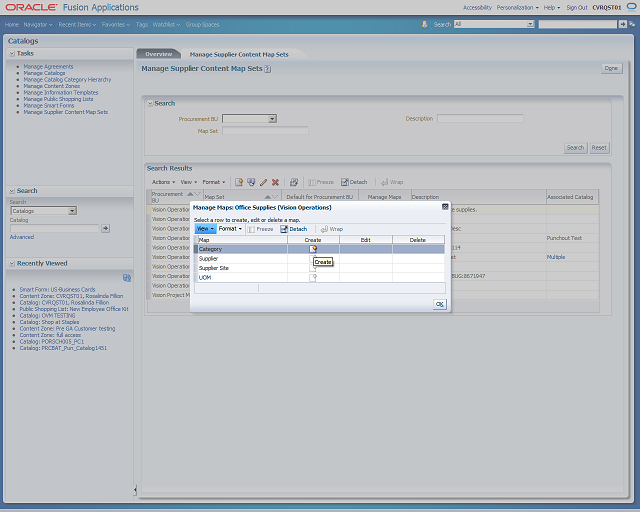Click the icon right of the global search go button
The width and height of the screenshot is (640, 512).
tap(632, 24)
